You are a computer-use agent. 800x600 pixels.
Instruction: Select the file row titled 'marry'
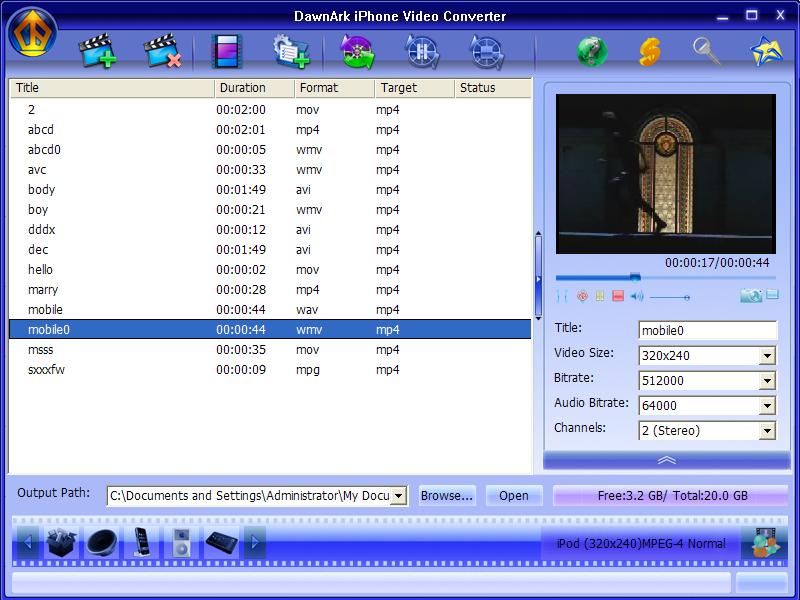coord(270,289)
